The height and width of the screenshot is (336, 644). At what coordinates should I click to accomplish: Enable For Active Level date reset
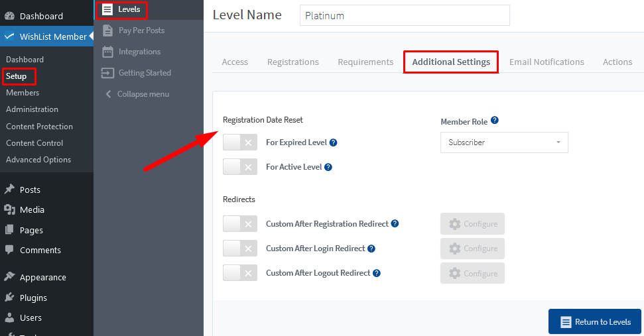coord(240,167)
